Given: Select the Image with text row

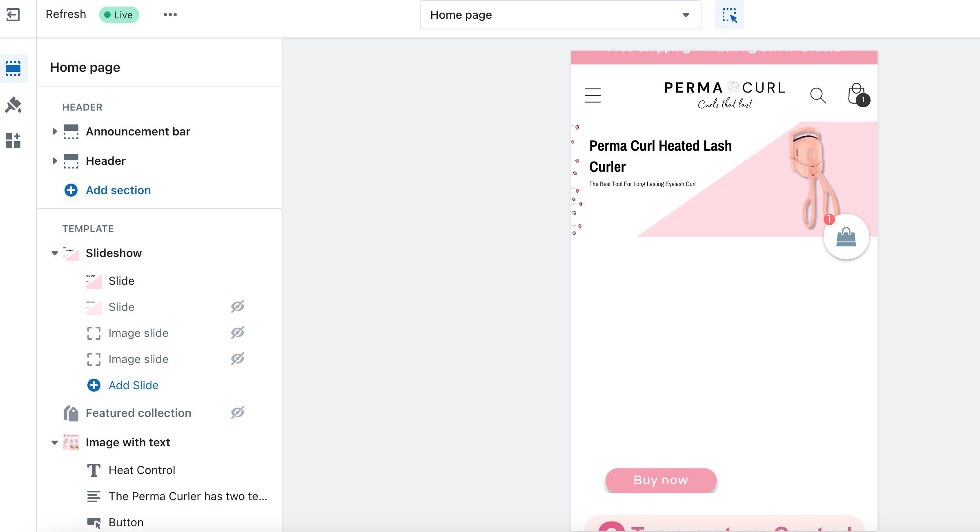Looking at the screenshot, I should 159,443.
